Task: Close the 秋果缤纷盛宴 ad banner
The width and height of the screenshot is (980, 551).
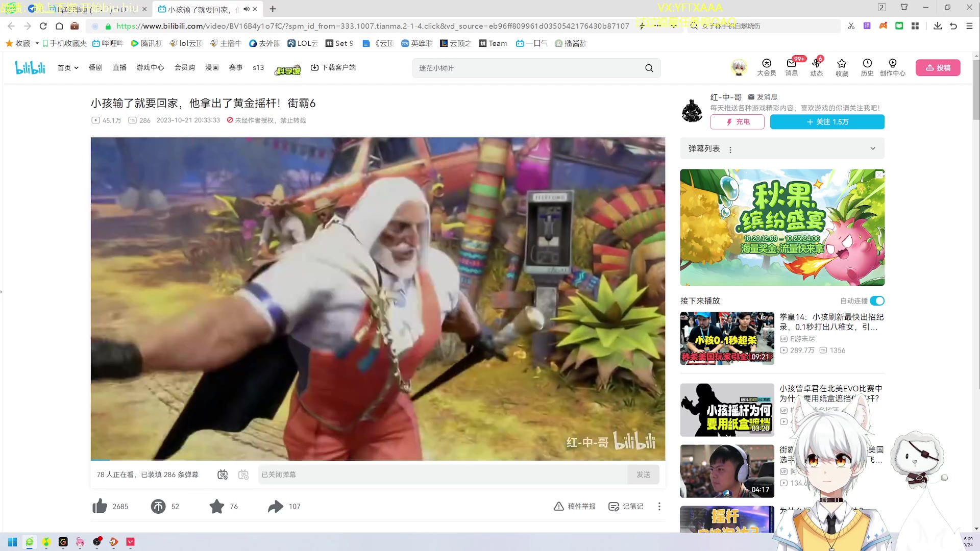Action: coord(879,174)
